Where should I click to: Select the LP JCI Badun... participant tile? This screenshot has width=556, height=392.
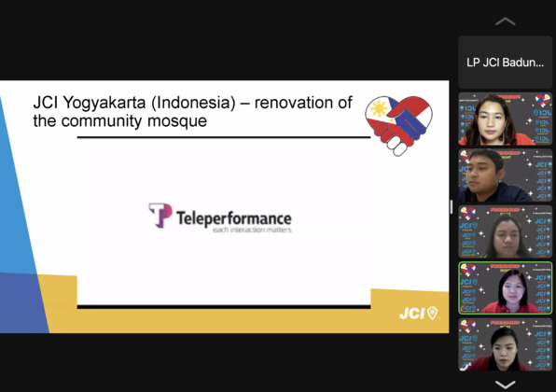[x=505, y=63]
